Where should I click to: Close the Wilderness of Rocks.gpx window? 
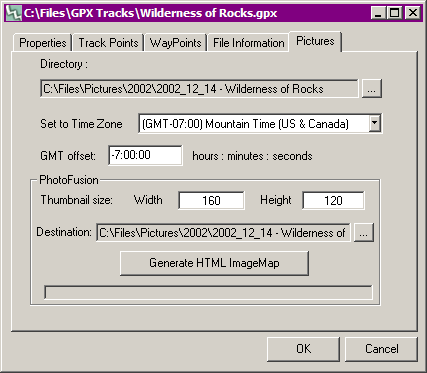pyautogui.click(x=413, y=13)
